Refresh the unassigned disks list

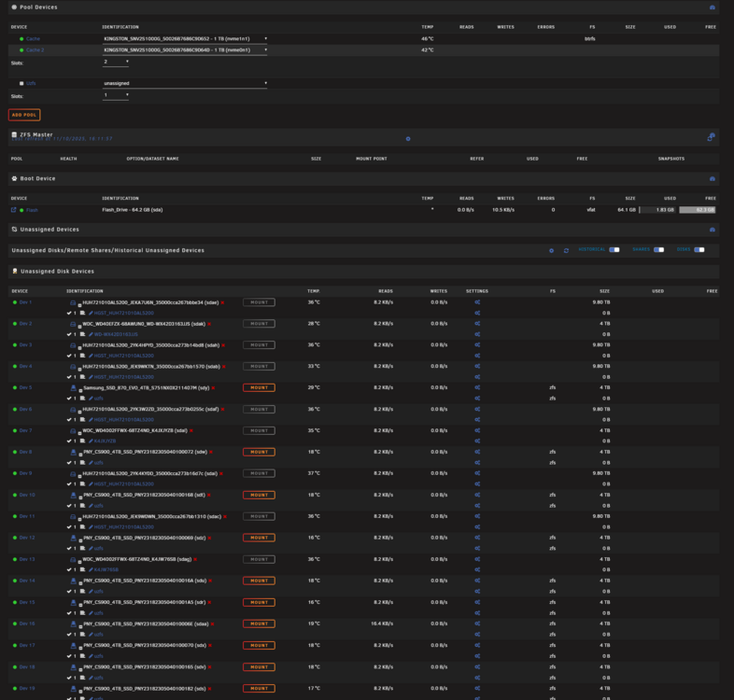coord(566,251)
